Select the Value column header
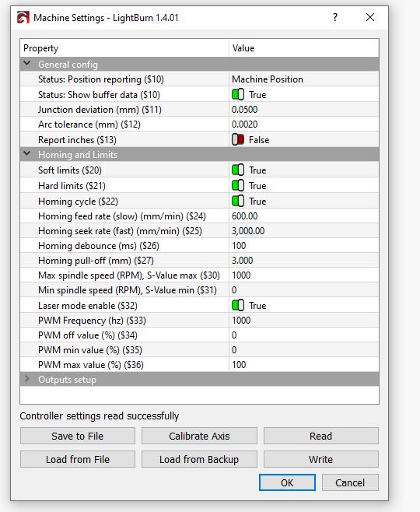Screen dimensions: 420x512 coord(304,48)
